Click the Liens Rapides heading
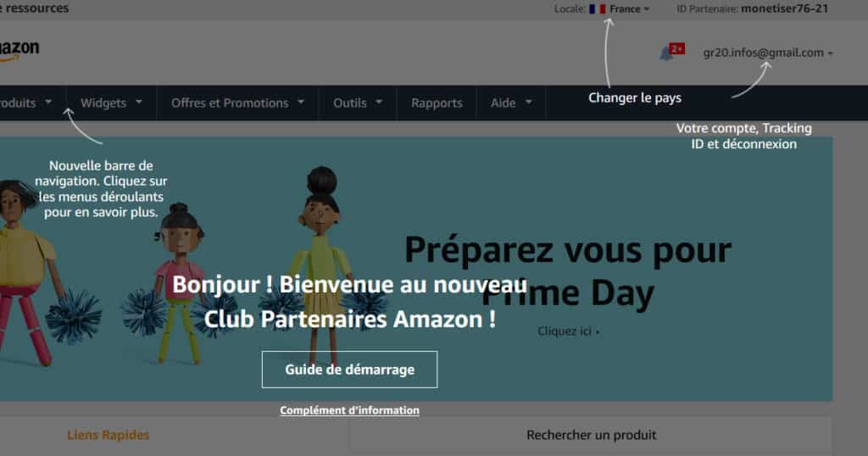This screenshot has width=868, height=456. (x=108, y=435)
